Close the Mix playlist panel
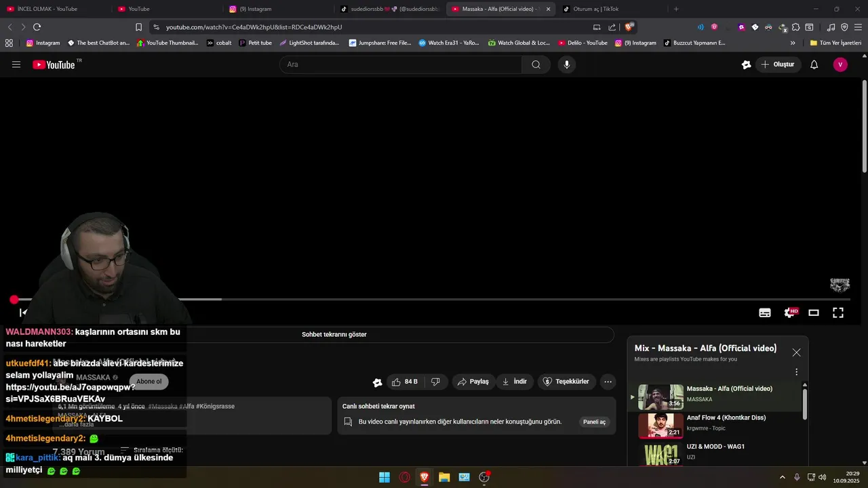The image size is (868, 488). tap(796, 352)
